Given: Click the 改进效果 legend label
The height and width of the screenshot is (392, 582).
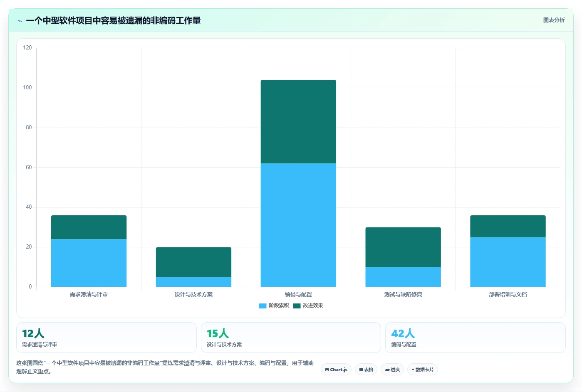Looking at the screenshot, I should pos(313,306).
